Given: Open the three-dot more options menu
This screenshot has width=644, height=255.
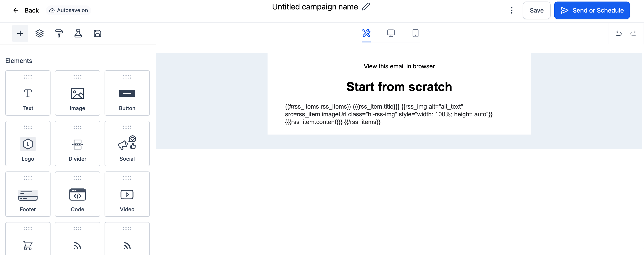Looking at the screenshot, I should coord(512,10).
